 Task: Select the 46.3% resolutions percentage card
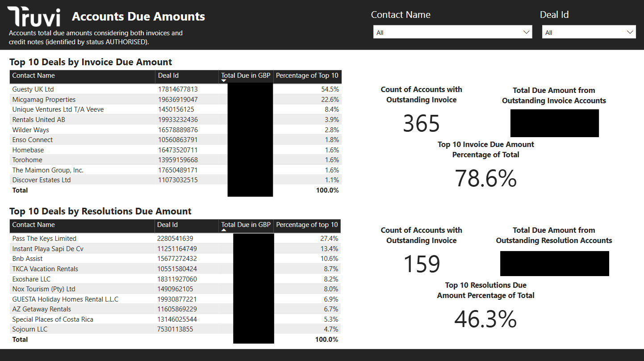[x=485, y=319]
